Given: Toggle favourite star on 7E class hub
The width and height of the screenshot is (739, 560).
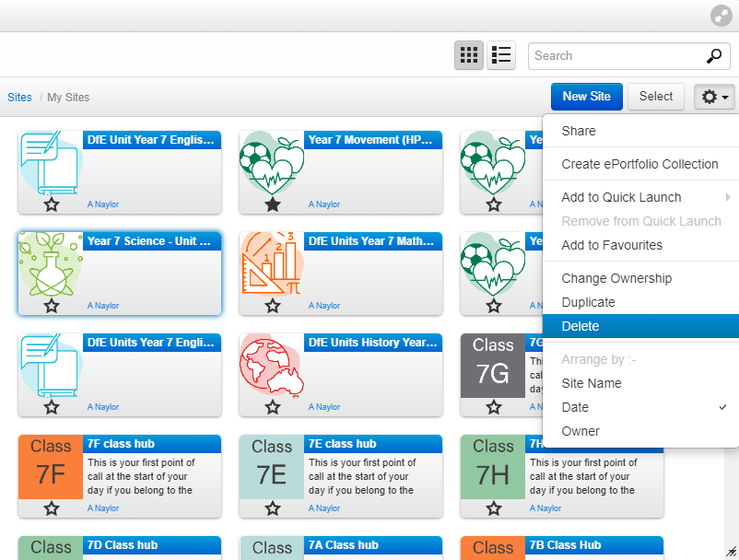Looking at the screenshot, I should click(273, 508).
